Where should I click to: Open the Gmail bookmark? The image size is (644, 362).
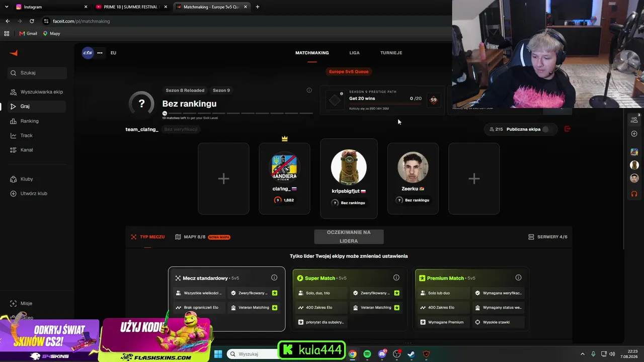[x=28, y=34]
